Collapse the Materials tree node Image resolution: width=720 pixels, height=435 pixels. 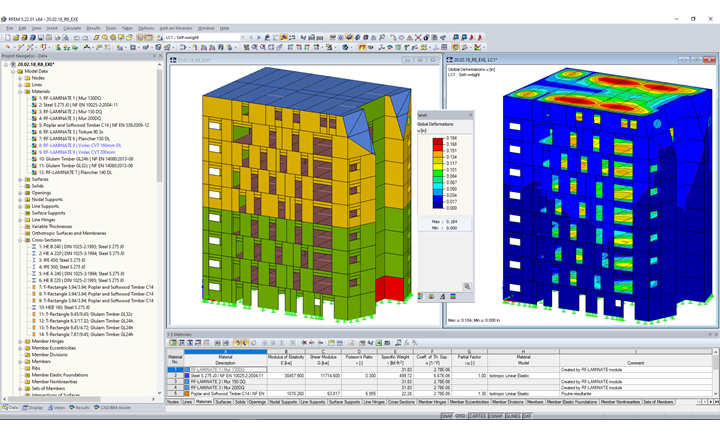20,91
